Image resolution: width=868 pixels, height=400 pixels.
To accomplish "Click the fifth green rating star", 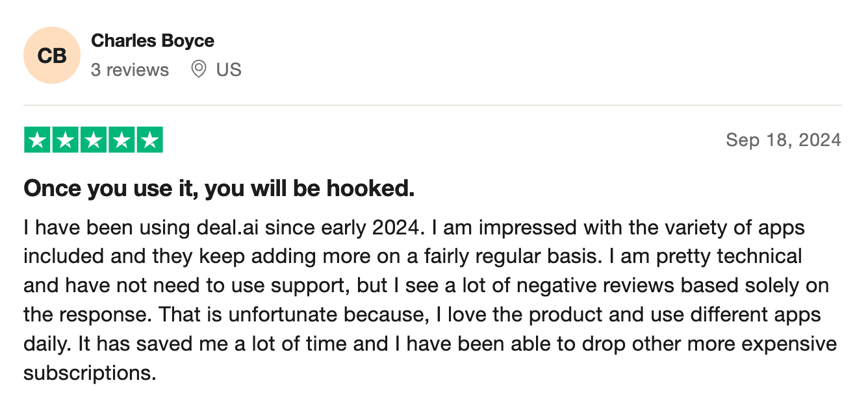I will coord(149,140).
